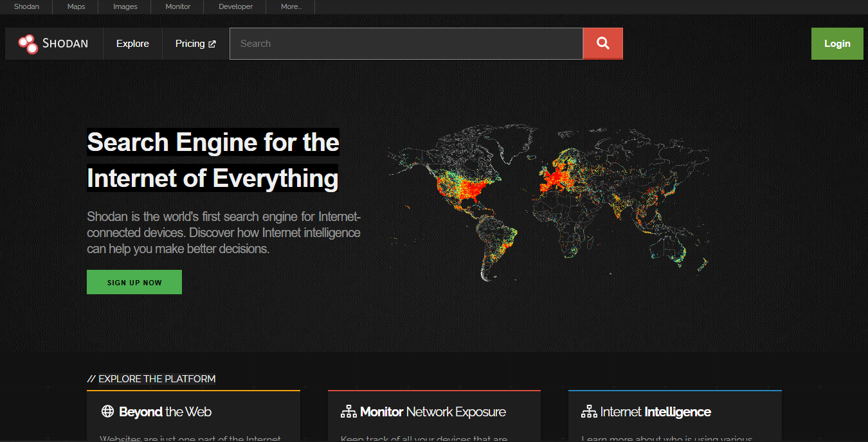868x442 pixels.
Task: Click the SIGN UP NOW button
Action: click(134, 282)
